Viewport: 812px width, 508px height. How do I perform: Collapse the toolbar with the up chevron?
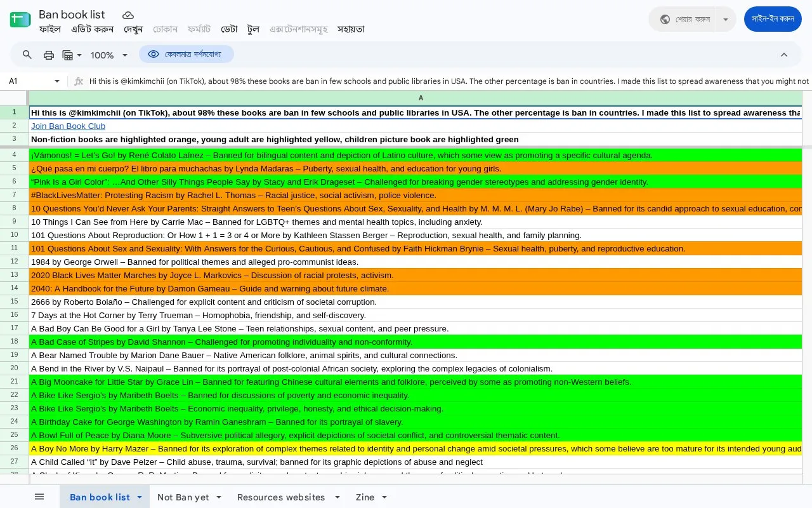pos(784,55)
